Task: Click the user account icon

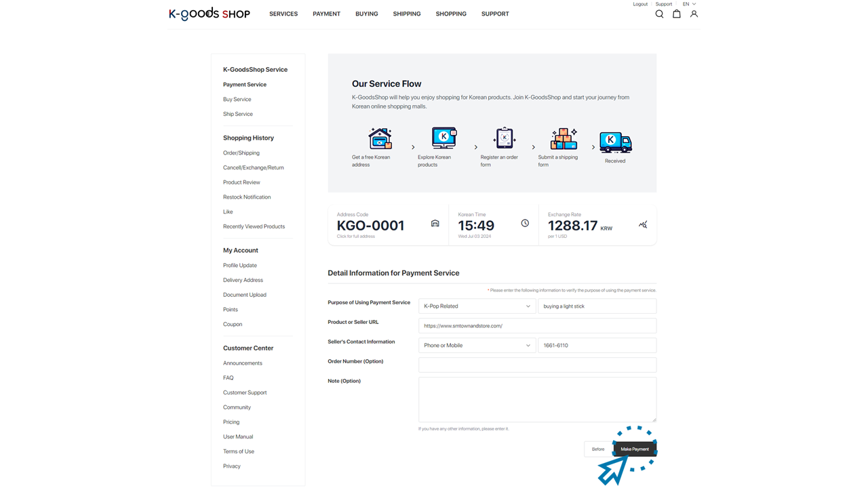Action: 694,14
